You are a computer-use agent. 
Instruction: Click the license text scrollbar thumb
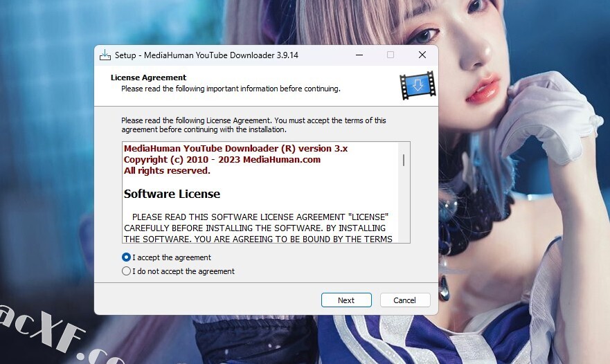(404, 160)
